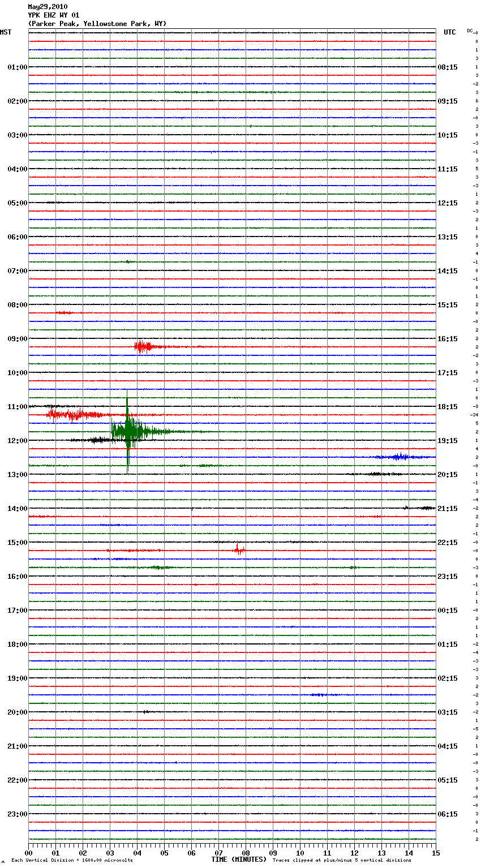This screenshot has height=868, width=481.
Task: Click minute 03 on the bottom axis
Action: click(110, 853)
